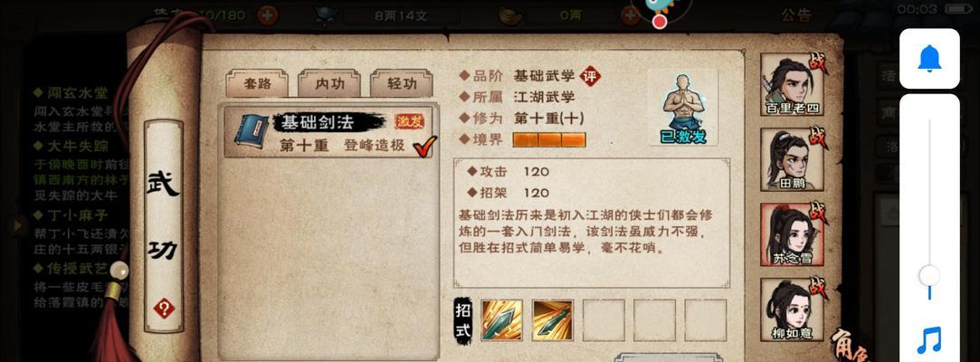Tap the music note icon

(x=929, y=340)
